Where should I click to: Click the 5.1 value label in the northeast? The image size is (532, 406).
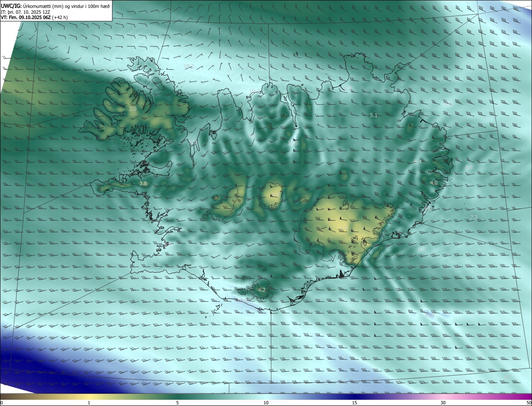(x=374, y=115)
